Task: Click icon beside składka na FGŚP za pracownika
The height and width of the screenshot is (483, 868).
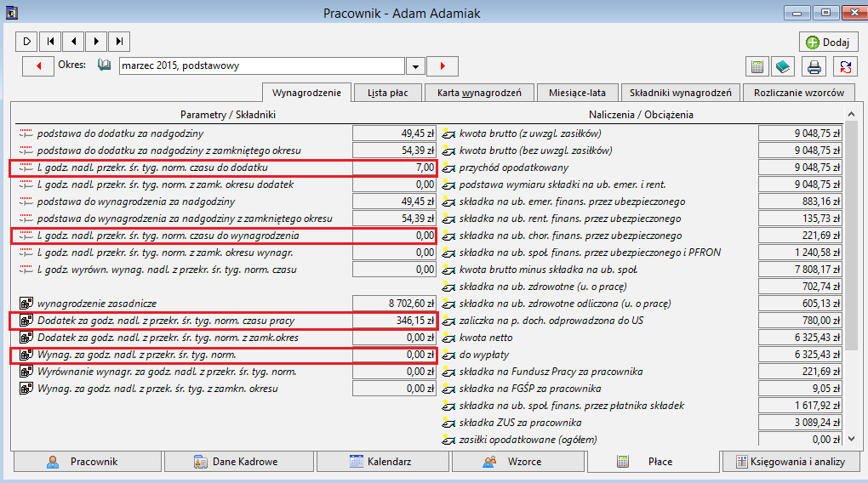Action: 448,389
